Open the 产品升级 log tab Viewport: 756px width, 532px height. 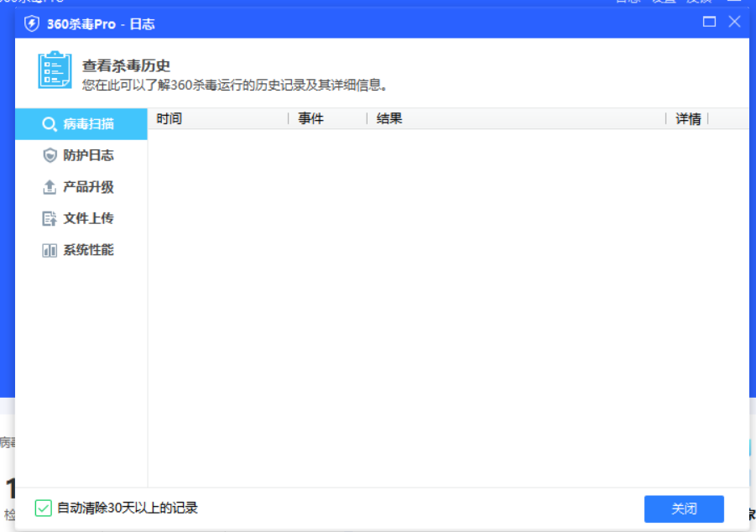pyautogui.click(x=81, y=187)
